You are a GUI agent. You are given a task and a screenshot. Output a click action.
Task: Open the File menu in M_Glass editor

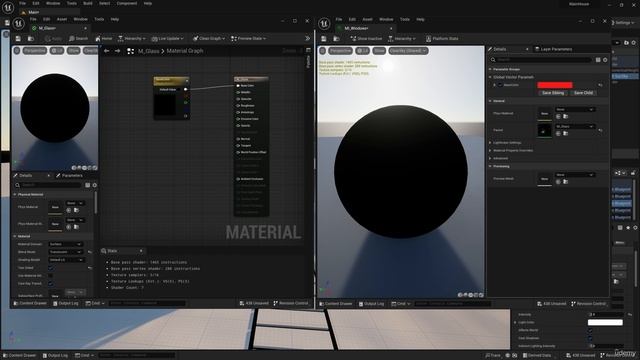pyautogui.click(x=33, y=19)
